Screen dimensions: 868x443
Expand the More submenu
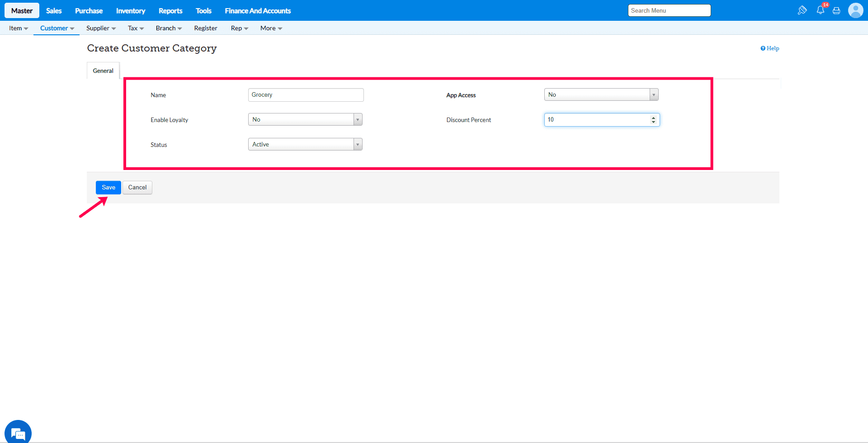[x=271, y=28]
